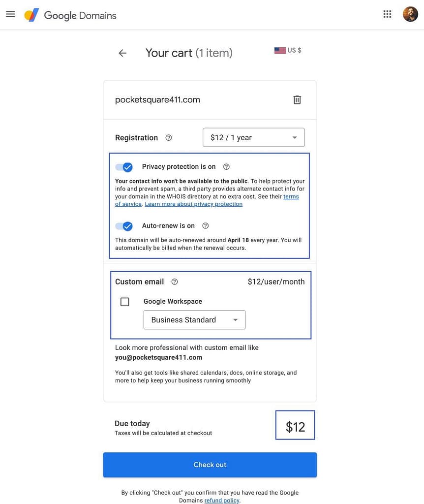Click the Check out button
This screenshot has width=424, height=504.
(x=210, y=465)
